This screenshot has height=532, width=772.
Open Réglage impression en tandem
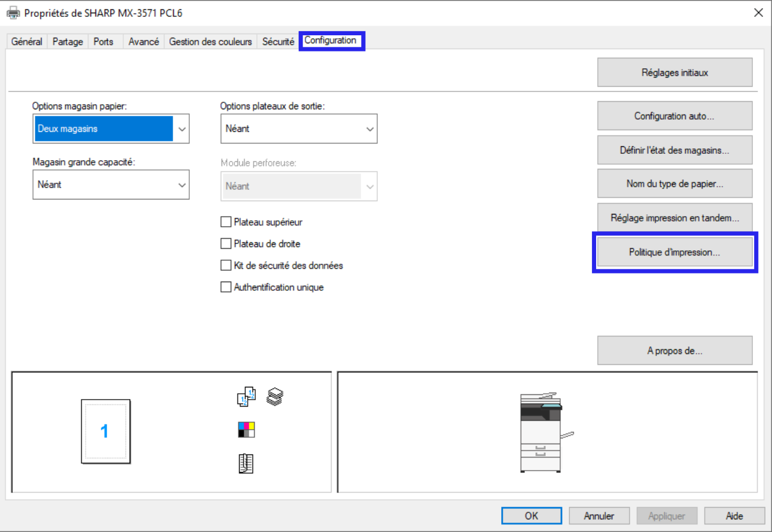point(675,218)
